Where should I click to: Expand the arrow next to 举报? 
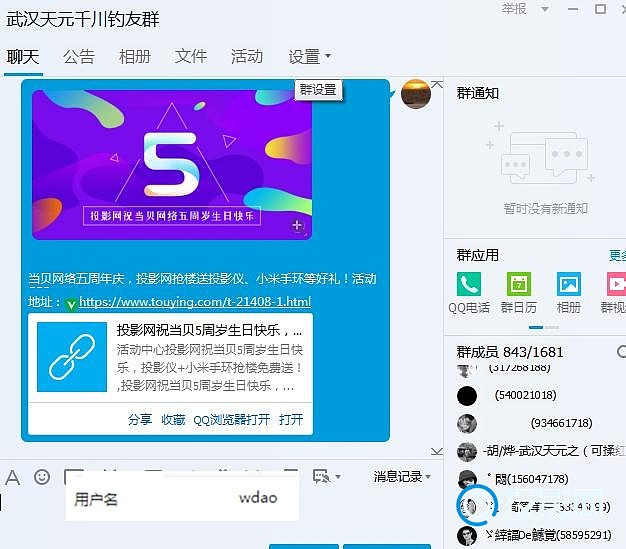point(545,9)
